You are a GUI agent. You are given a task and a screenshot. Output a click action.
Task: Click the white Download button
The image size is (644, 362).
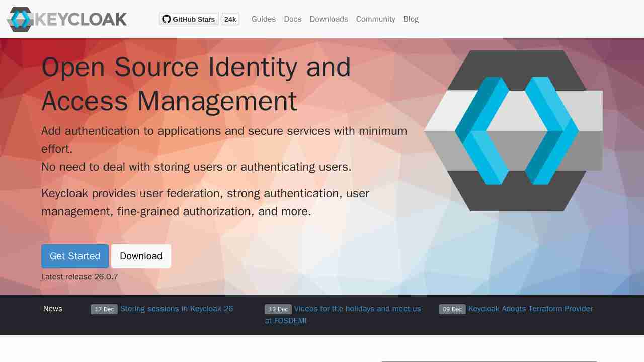[141, 256]
